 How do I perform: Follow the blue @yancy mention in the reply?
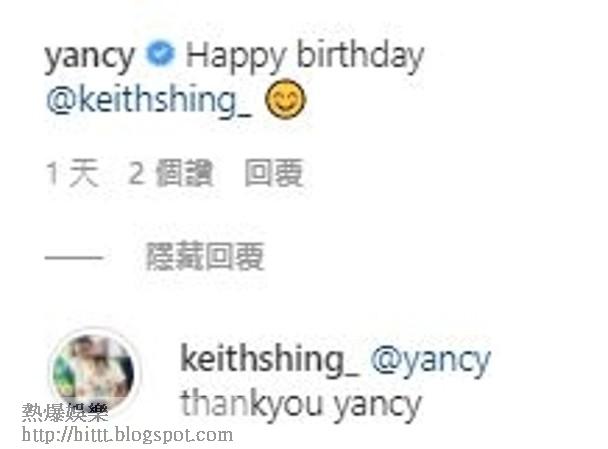point(431,361)
